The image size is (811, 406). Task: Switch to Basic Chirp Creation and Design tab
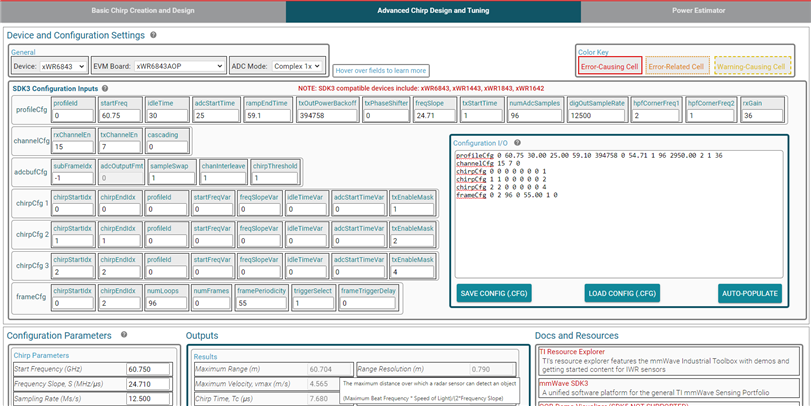(x=143, y=10)
